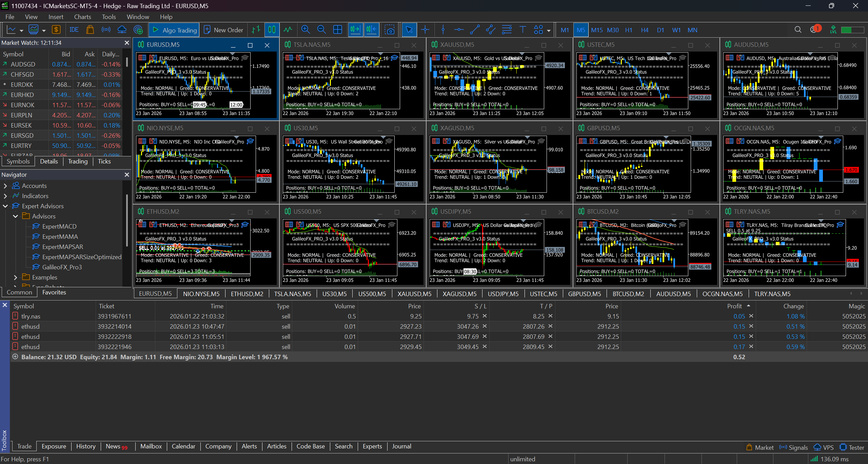The height and width of the screenshot is (464, 868).
Task: Toggle chart auto-scroll to latest bar
Action: (355, 30)
